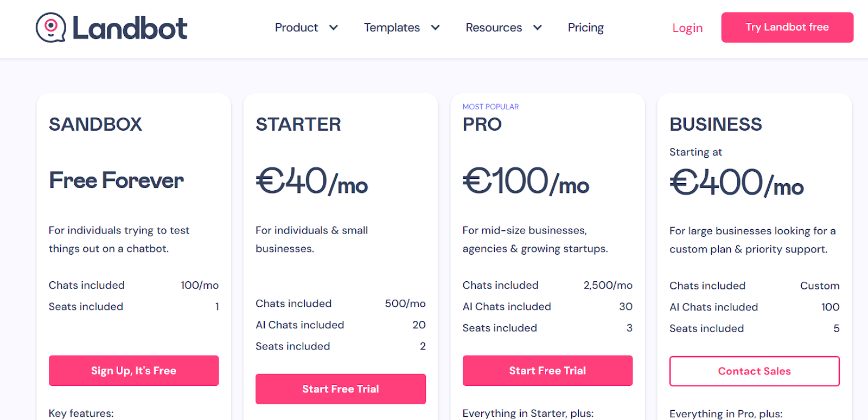Select the SANDBOX plan heading
This screenshot has height=420, width=868.
point(95,125)
